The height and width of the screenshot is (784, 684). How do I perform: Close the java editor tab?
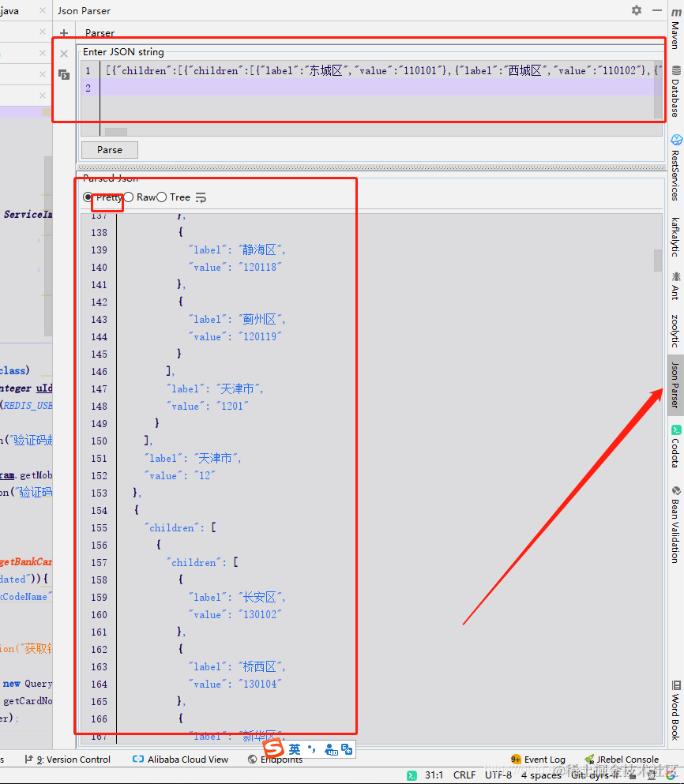pyautogui.click(x=43, y=10)
